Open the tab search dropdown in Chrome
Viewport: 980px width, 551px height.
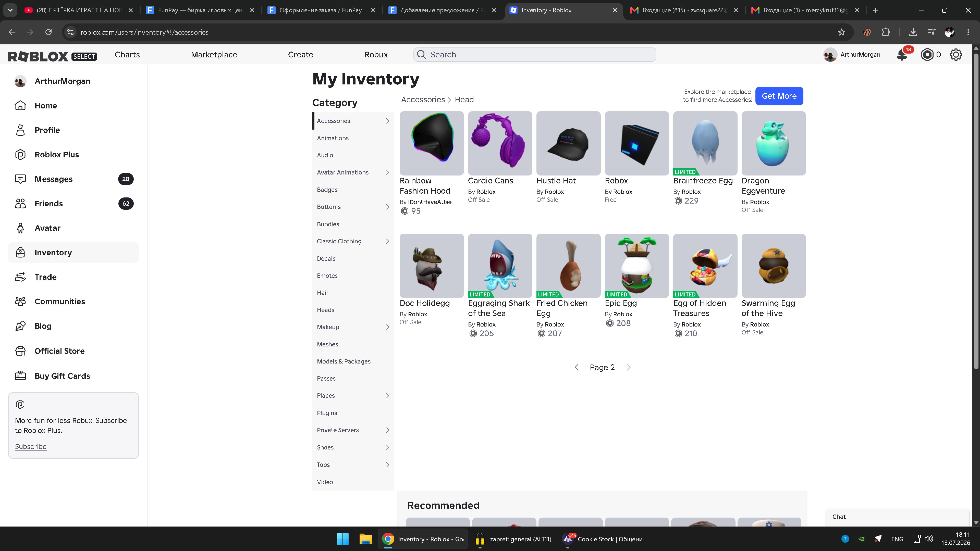click(x=10, y=10)
